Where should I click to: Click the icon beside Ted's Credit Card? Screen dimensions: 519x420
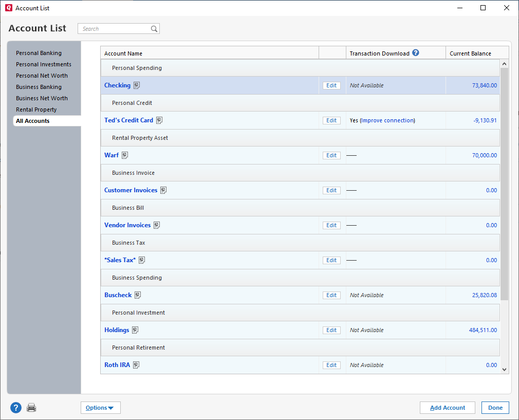[x=159, y=120]
